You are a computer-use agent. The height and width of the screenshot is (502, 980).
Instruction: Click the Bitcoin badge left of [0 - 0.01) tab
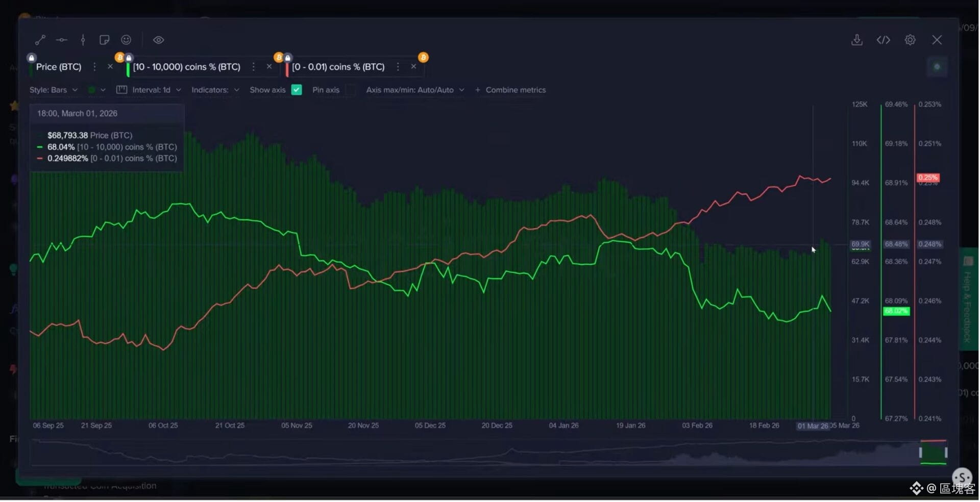(x=278, y=57)
